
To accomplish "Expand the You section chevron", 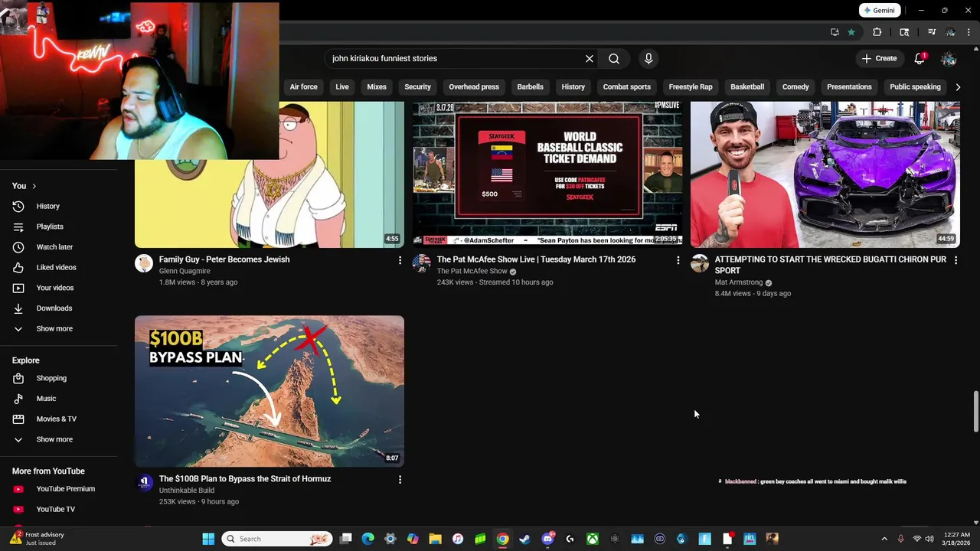I will (34, 186).
